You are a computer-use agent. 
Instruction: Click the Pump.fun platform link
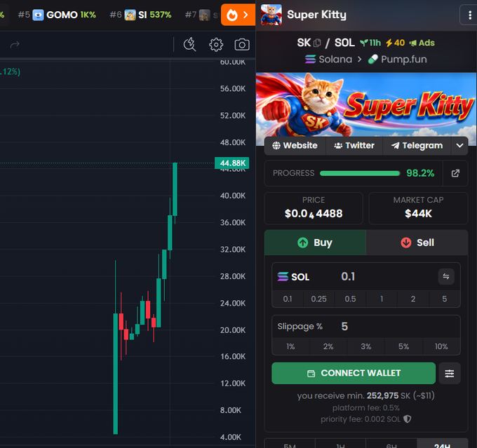[397, 59]
